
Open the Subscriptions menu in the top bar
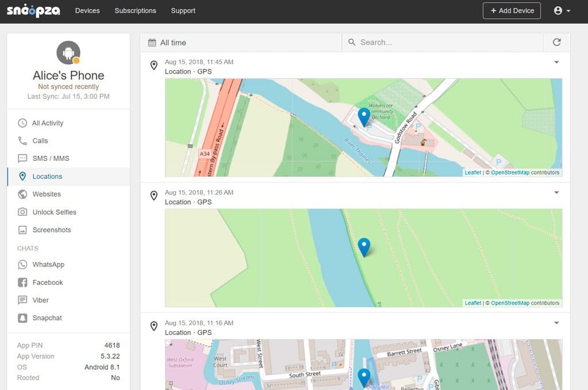coord(135,11)
